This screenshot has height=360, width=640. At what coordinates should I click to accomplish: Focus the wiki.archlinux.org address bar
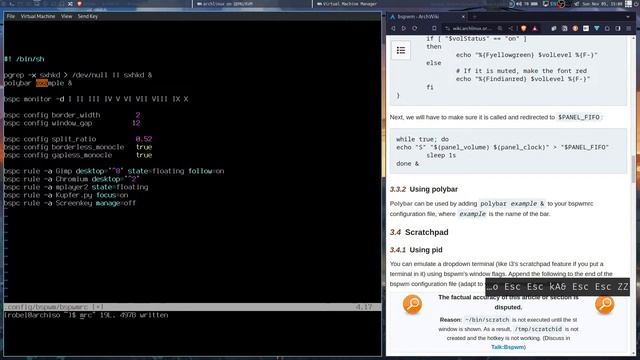(x=472, y=29)
